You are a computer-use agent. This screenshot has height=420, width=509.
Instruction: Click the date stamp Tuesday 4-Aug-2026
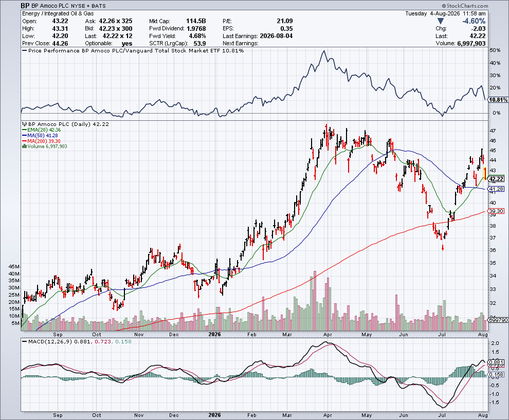pyautogui.click(x=433, y=14)
